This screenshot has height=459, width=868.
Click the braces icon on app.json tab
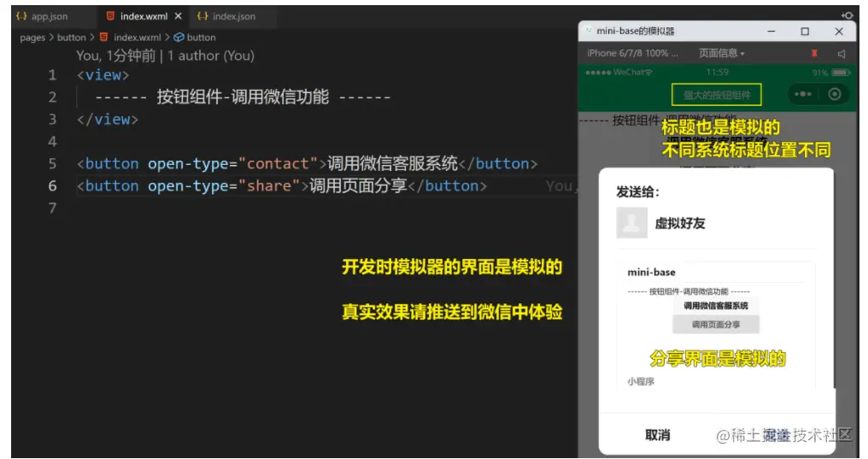pos(21,16)
